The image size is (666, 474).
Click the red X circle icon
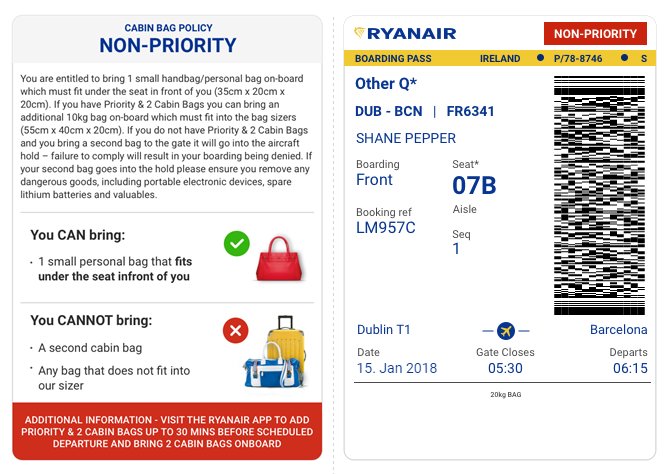(x=236, y=330)
